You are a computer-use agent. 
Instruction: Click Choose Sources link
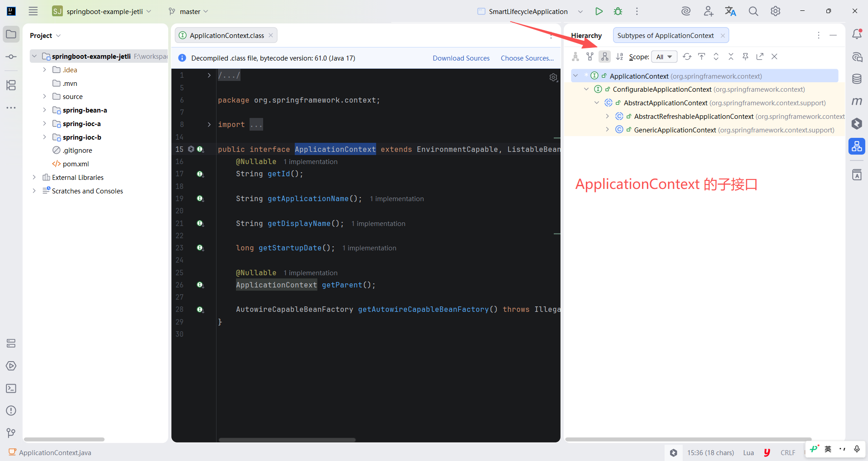(527, 58)
